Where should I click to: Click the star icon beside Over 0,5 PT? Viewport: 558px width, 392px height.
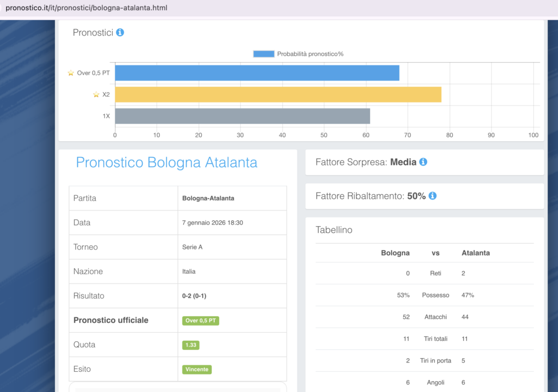(x=70, y=73)
